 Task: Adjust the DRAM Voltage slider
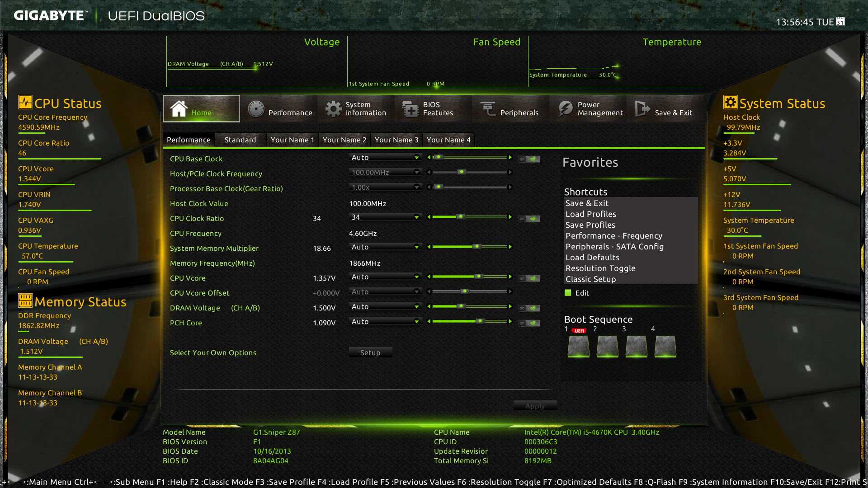tap(461, 306)
